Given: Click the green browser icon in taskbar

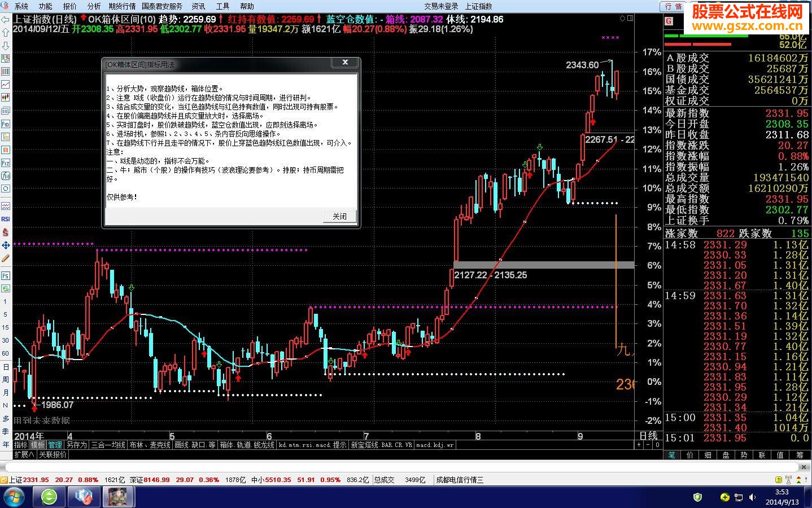Looking at the screenshot, I should click(49, 497).
